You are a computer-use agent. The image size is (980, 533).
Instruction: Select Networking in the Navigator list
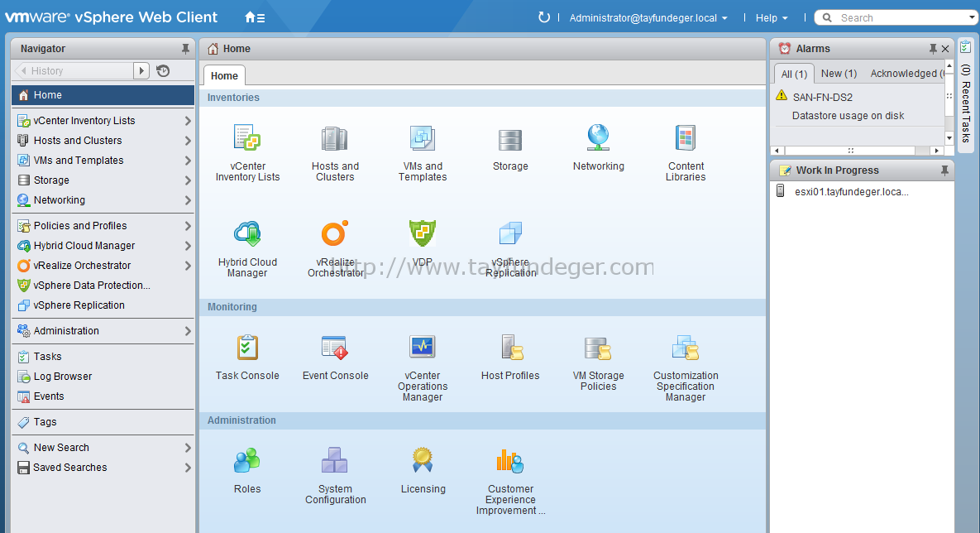[103, 200]
